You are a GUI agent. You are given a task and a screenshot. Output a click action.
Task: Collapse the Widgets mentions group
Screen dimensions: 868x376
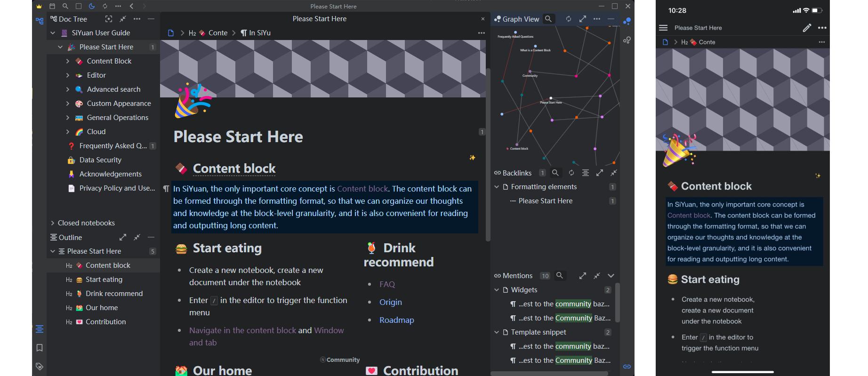tap(497, 290)
